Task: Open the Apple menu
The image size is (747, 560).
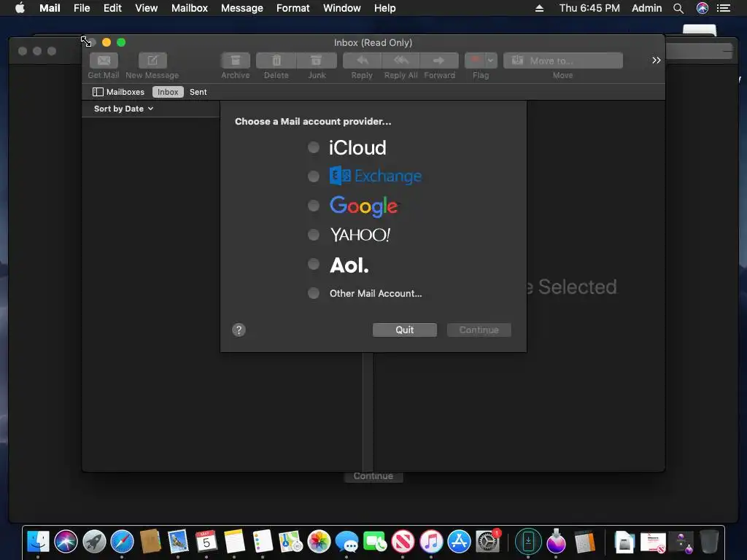Action: click(20, 8)
